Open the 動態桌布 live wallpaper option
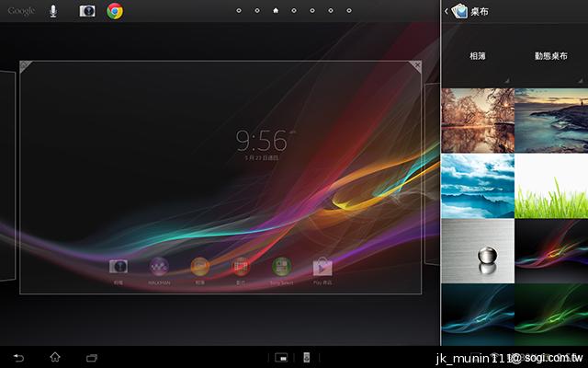 pyautogui.click(x=551, y=56)
